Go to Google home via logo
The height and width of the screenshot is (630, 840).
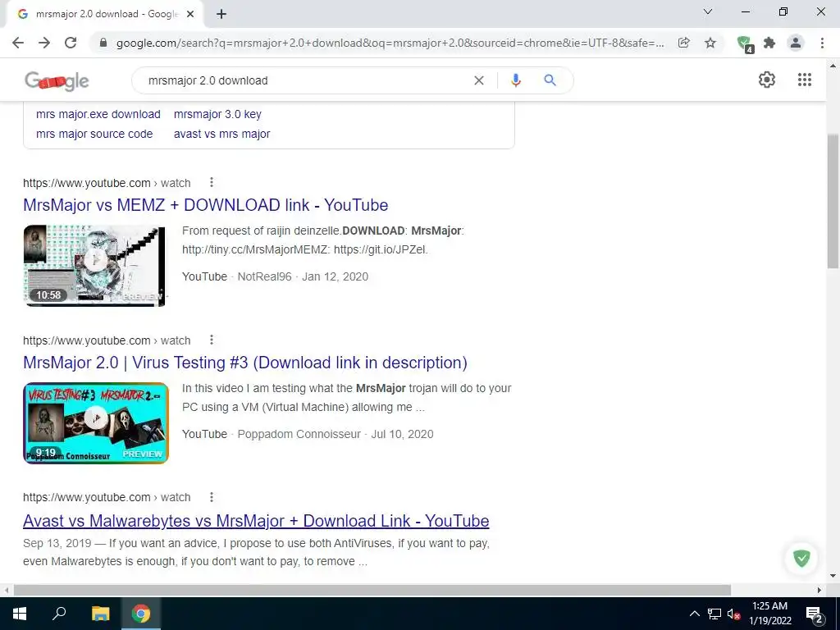(x=57, y=81)
